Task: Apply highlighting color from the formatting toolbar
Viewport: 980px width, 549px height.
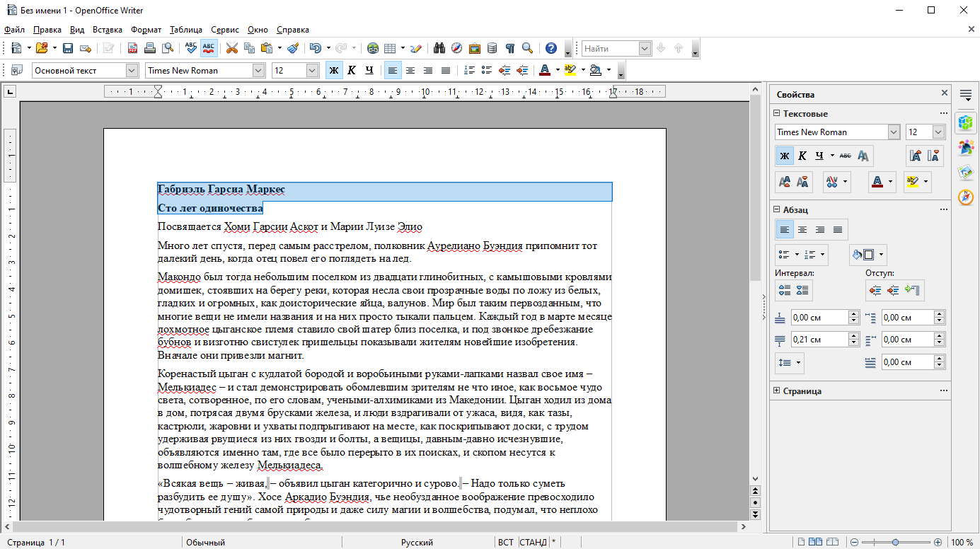Action: (570, 70)
